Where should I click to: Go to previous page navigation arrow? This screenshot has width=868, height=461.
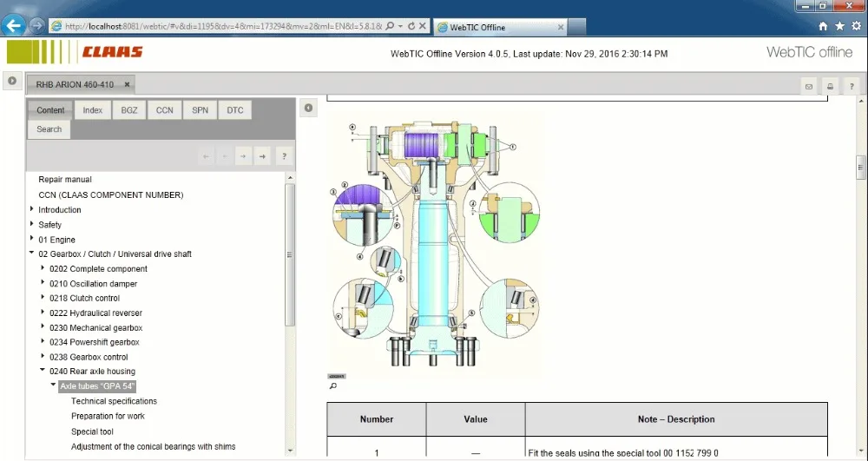tap(225, 156)
